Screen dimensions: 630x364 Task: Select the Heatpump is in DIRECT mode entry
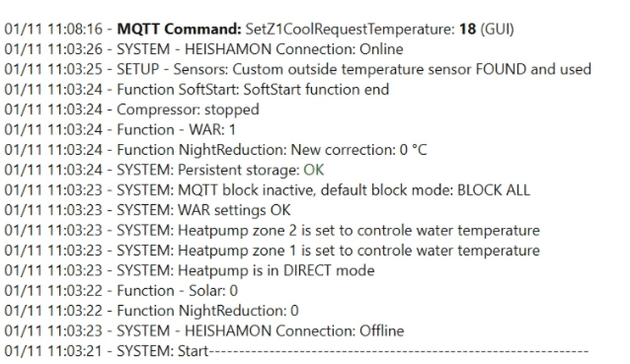tap(189, 270)
